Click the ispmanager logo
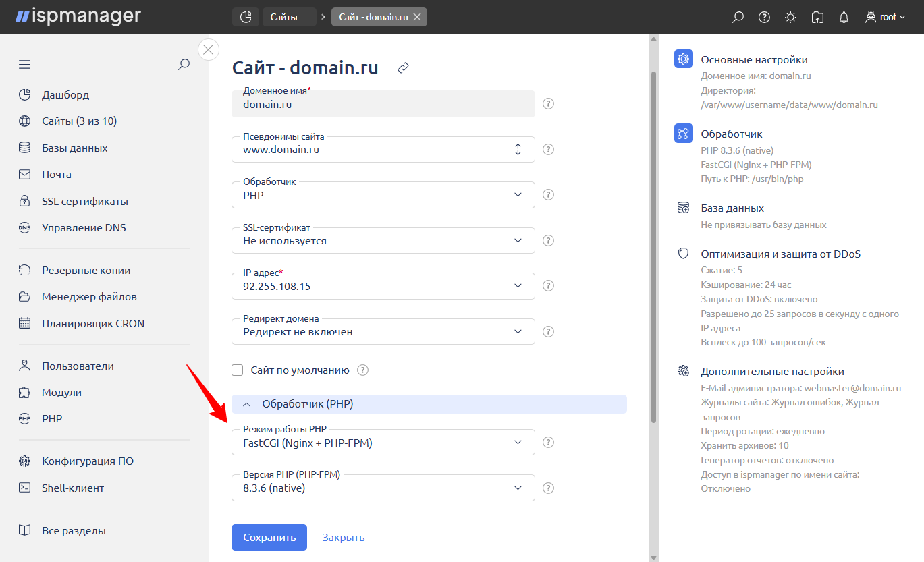The height and width of the screenshot is (562, 924). [78, 16]
